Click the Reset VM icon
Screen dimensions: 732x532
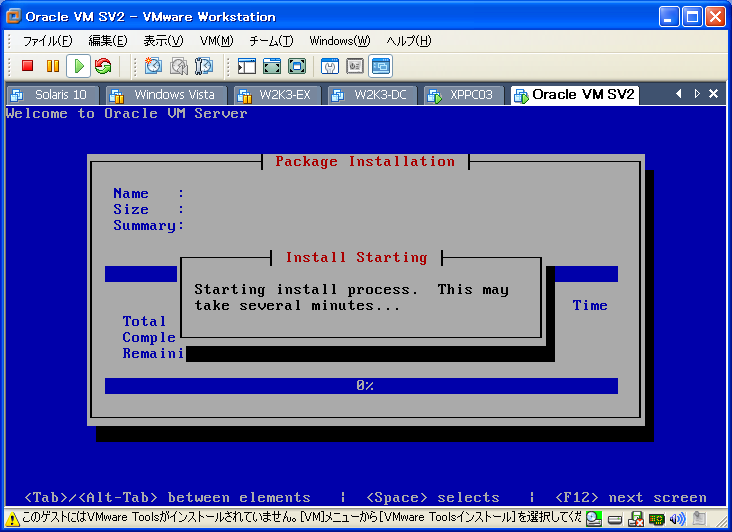click(103, 66)
